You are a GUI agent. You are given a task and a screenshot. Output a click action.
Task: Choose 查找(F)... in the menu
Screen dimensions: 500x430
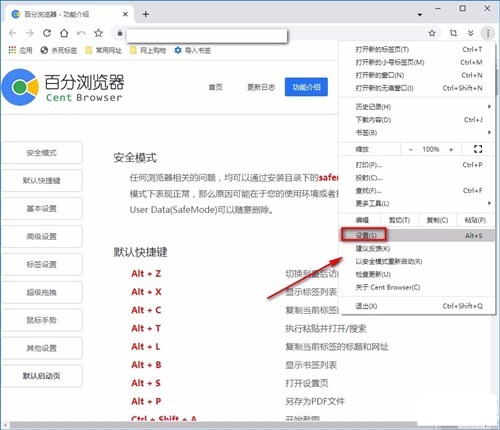[417, 191]
